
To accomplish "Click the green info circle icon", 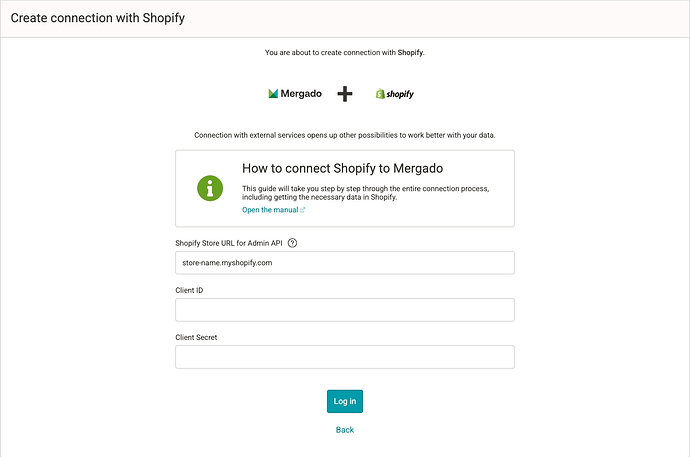I will click(210, 187).
